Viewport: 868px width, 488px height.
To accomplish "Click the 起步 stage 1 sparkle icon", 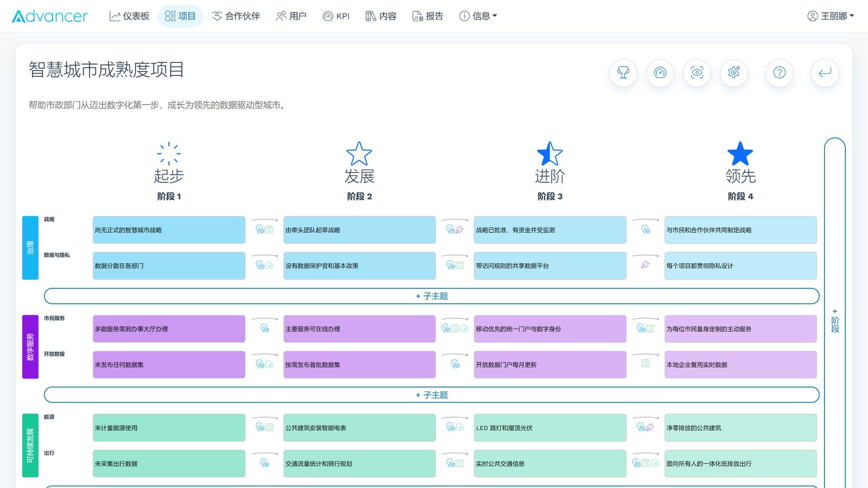I will pyautogui.click(x=169, y=153).
